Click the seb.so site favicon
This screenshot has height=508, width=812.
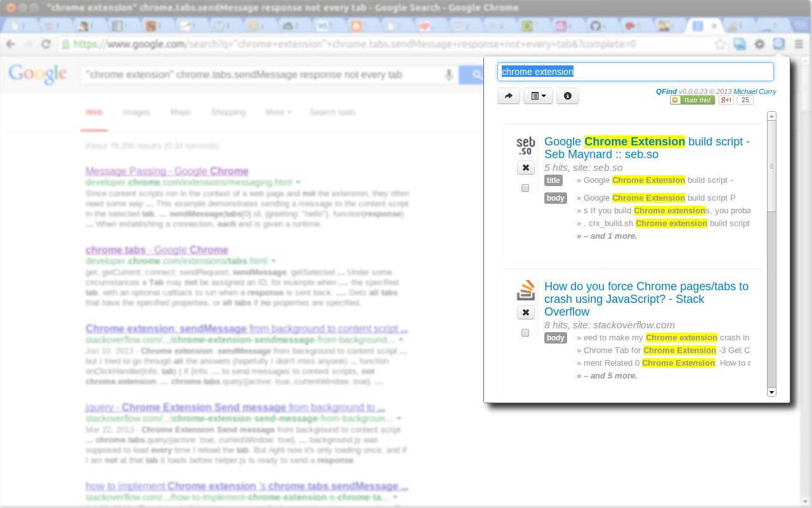click(x=525, y=145)
